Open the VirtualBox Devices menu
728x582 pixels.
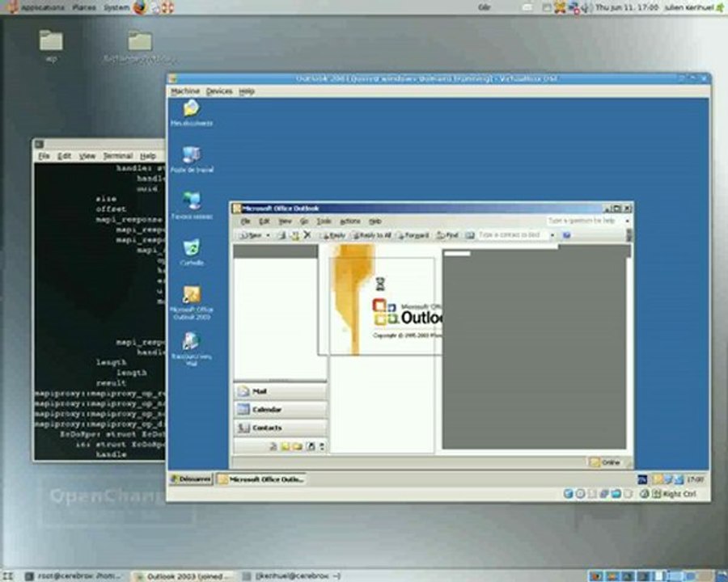click(219, 91)
